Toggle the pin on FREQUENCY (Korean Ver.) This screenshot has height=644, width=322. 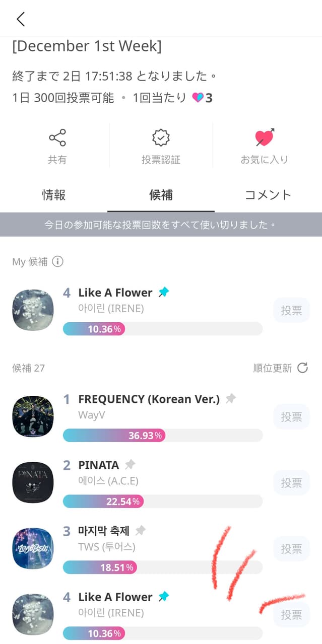pos(231,398)
